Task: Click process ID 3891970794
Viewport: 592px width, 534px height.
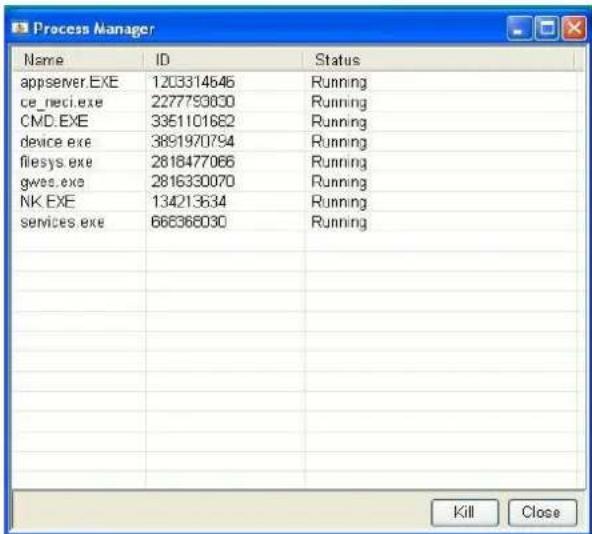Action: [193, 142]
